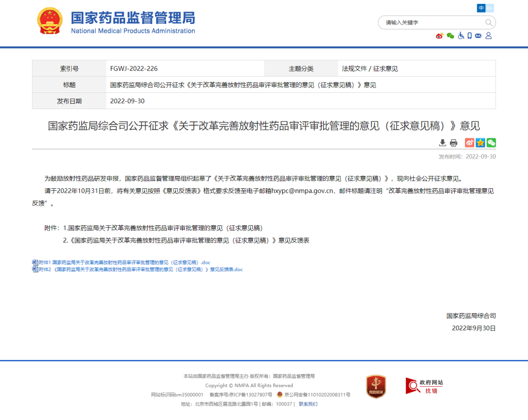Enable accessibility mode via wheelchair icon
Viewport: 528px width, 420px height.
tap(461, 36)
